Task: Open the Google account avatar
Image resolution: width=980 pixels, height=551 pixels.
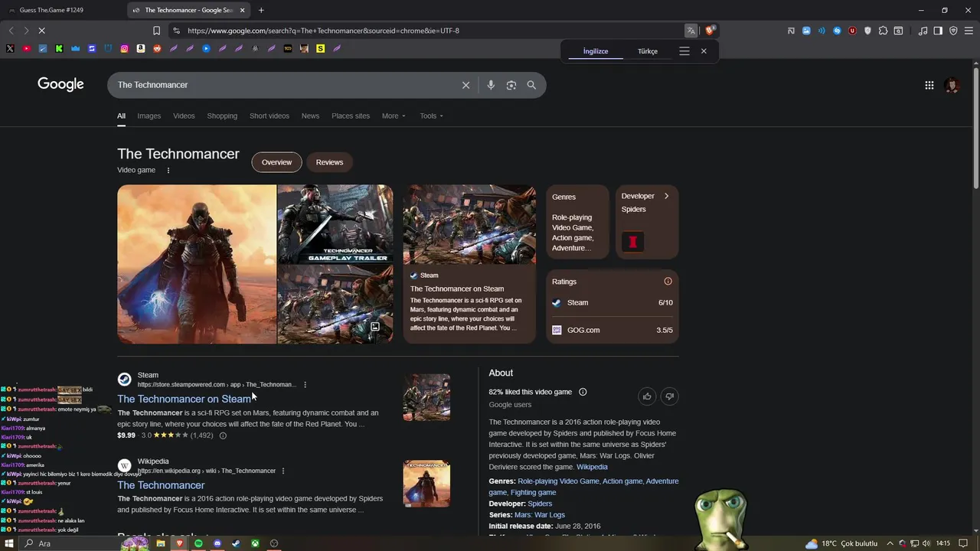Action: (x=952, y=85)
